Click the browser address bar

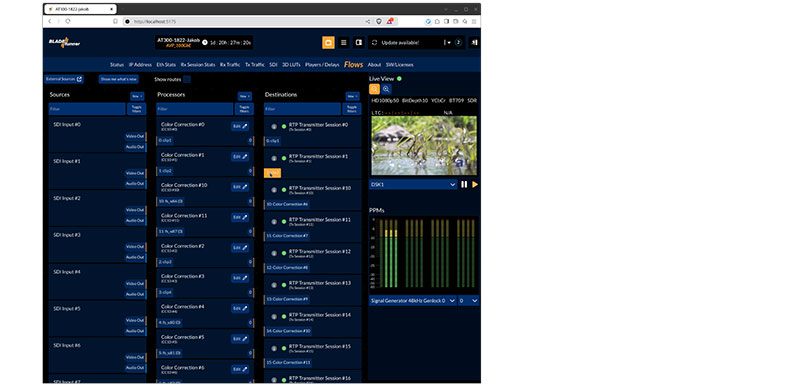[x=247, y=21]
